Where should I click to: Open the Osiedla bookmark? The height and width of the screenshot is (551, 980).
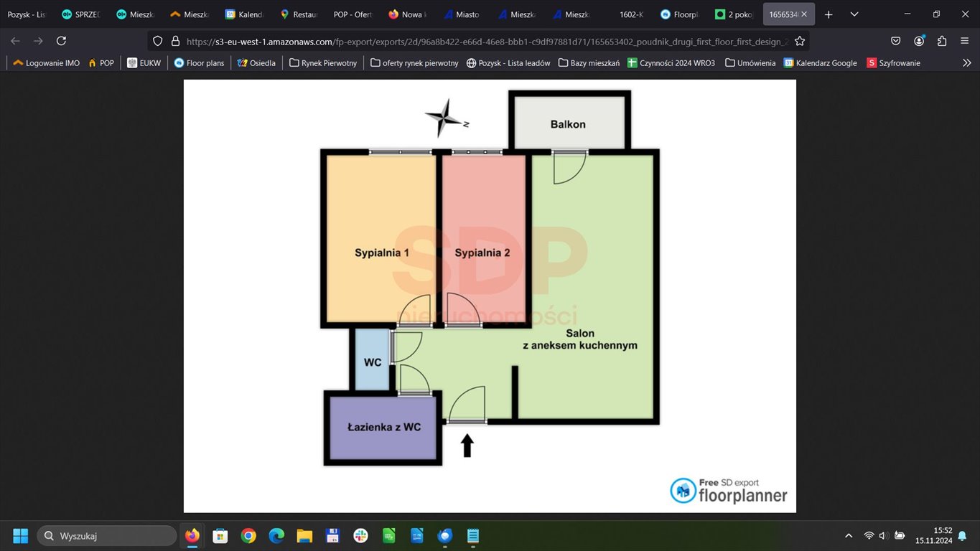[x=256, y=63]
